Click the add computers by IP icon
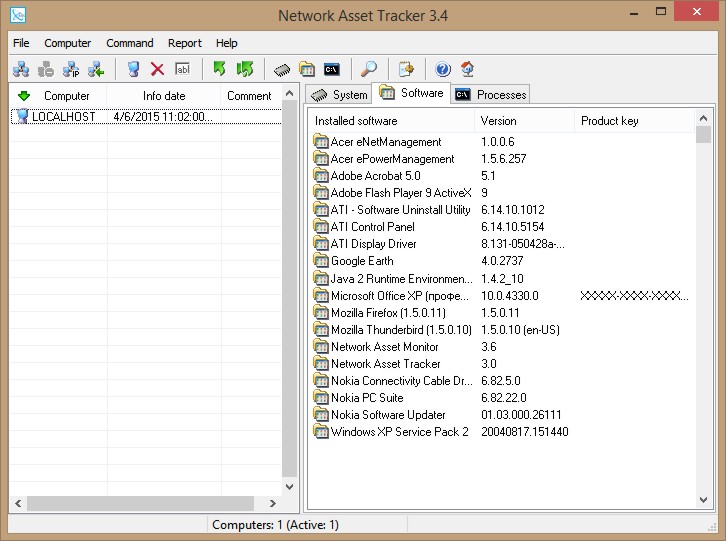The image size is (726, 541). pos(71,69)
